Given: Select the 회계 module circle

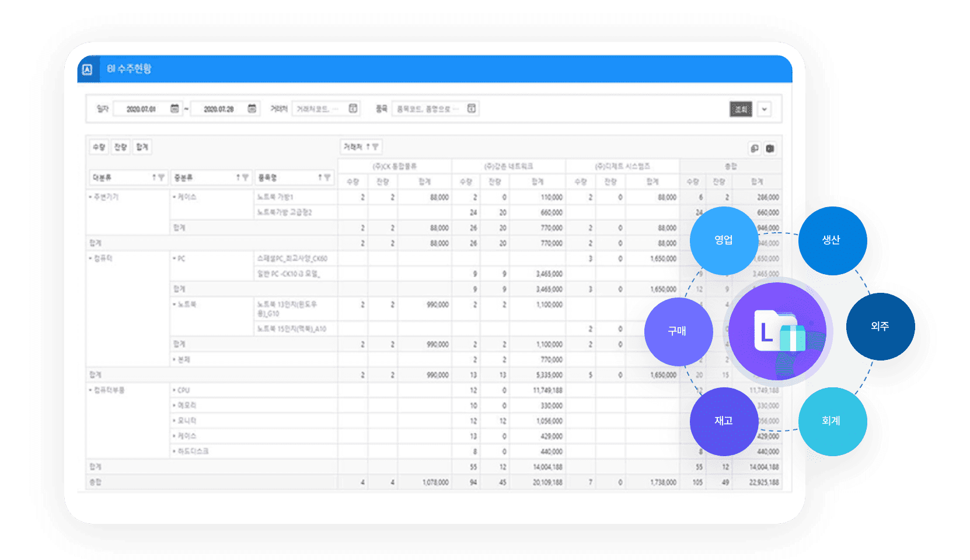Looking at the screenshot, I should [832, 421].
